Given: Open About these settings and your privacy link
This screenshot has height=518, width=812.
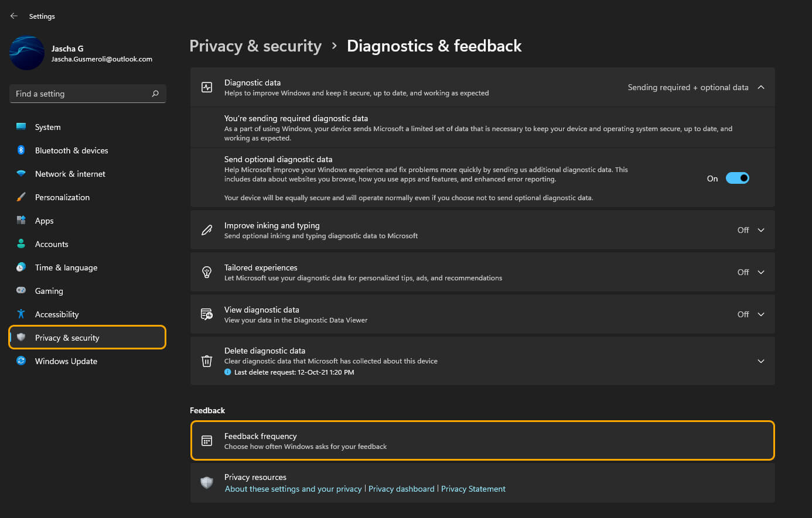Looking at the screenshot, I should [x=294, y=489].
